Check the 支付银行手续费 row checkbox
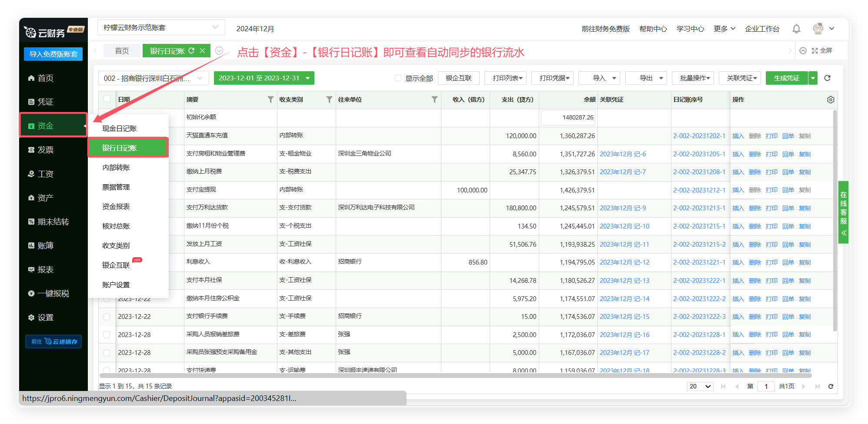Screen dimensions: 868x424 (x=107, y=317)
